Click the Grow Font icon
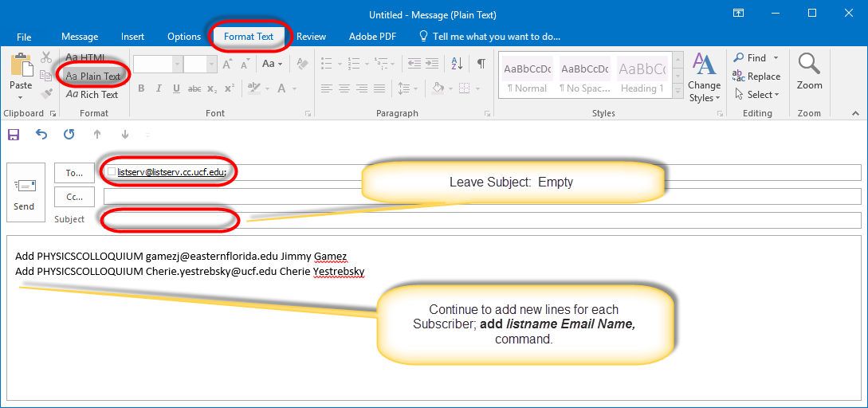The image size is (868, 408). coord(227,65)
